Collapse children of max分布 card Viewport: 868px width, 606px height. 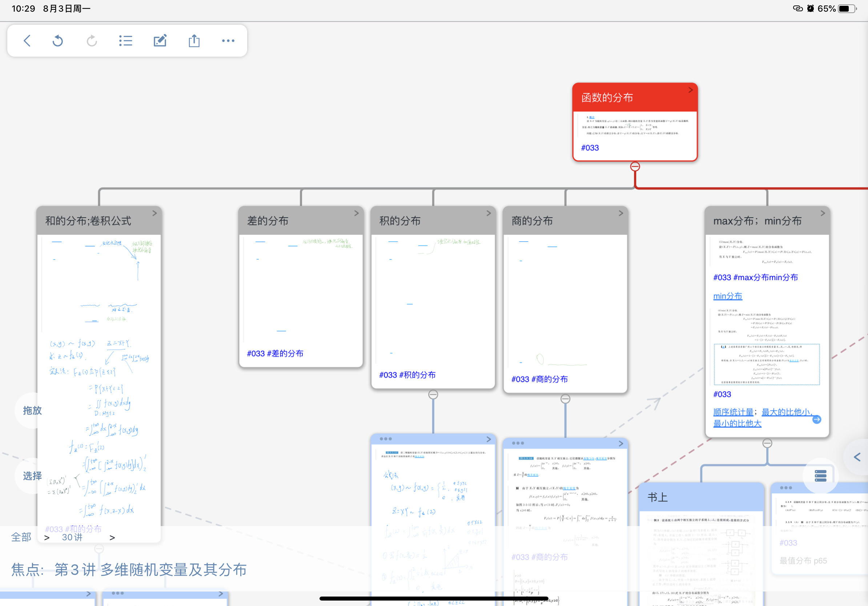(767, 443)
